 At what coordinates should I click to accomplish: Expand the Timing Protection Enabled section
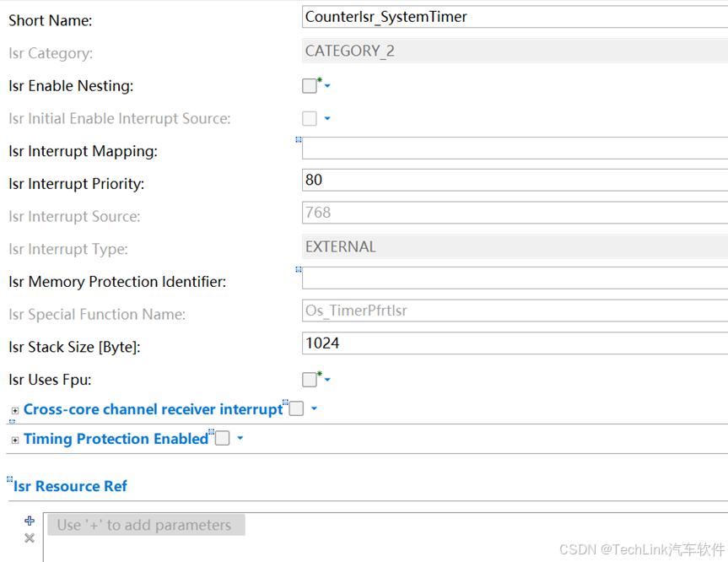tap(15, 440)
